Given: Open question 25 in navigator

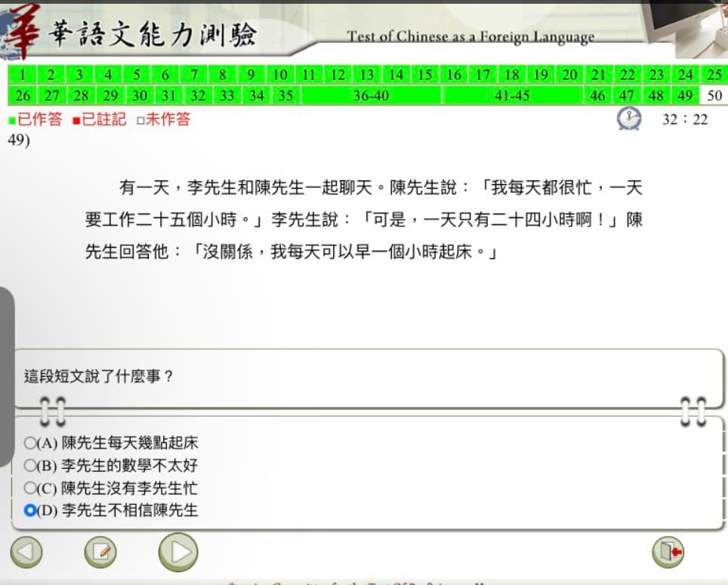Looking at the screenshot, I should tap(714, 75).
